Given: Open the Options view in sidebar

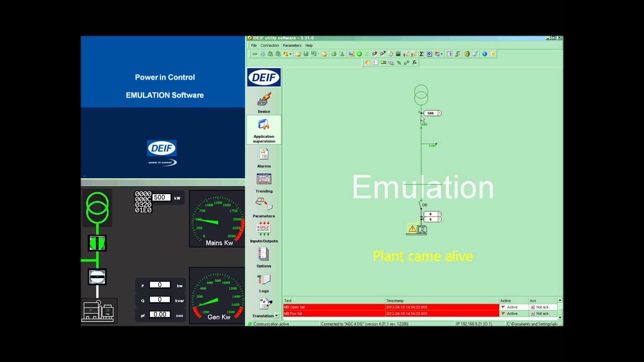Looking at the screenshot, I should 264,258.
